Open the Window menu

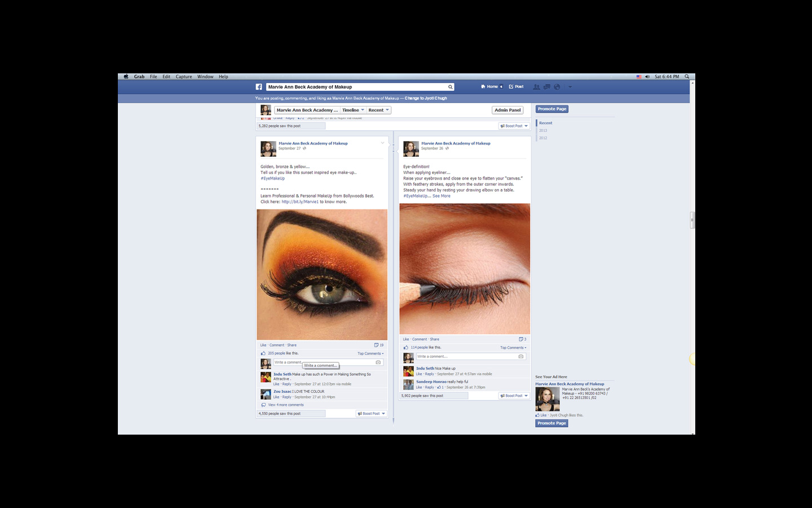click(205, 77)
